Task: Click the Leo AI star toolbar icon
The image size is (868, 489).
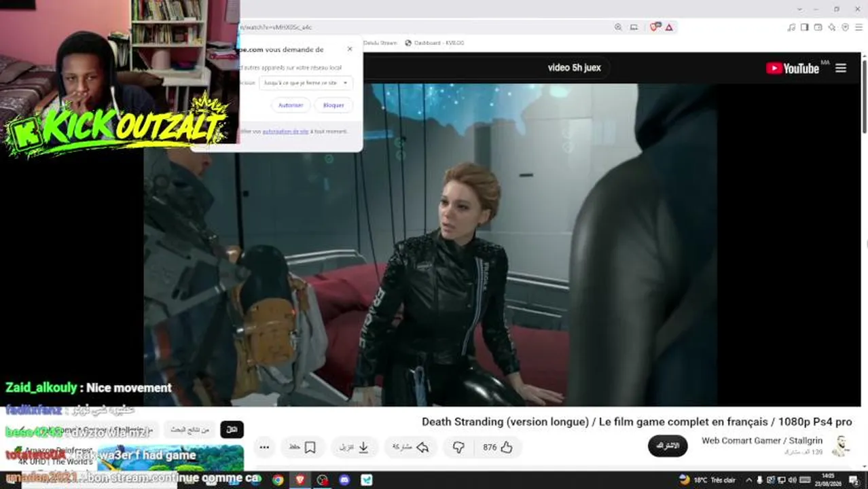Action: click(x=832, y=27)
